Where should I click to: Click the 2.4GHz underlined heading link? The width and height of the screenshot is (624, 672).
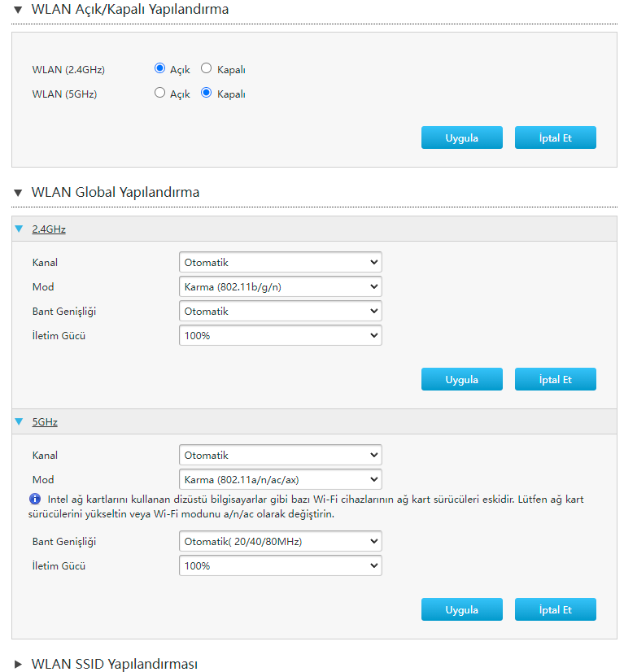pos(49,229)
